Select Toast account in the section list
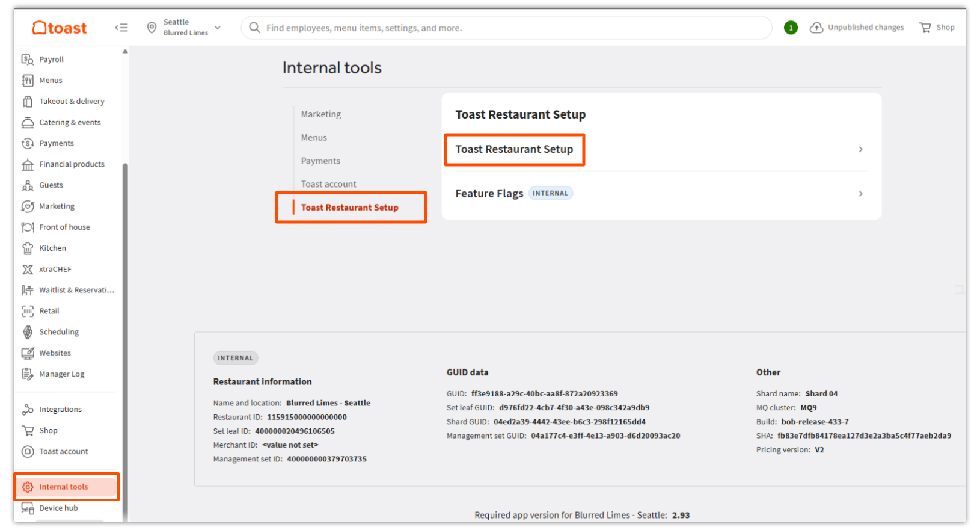This screenshot has height=530, width=980. click(x=328, y=185)
